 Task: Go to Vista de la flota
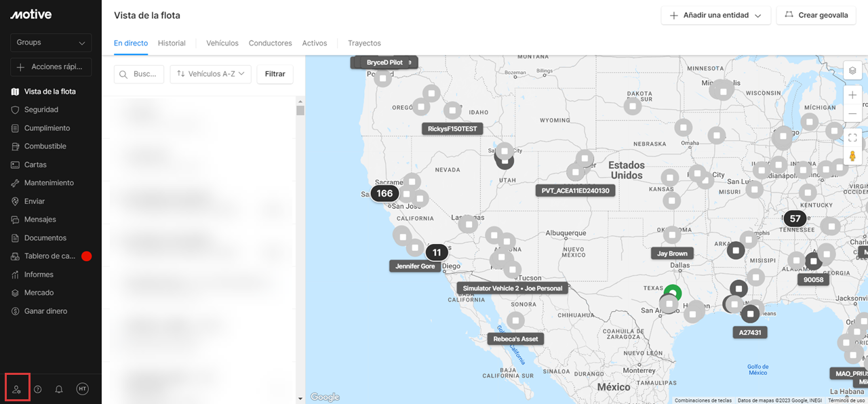tap(51, 92)
